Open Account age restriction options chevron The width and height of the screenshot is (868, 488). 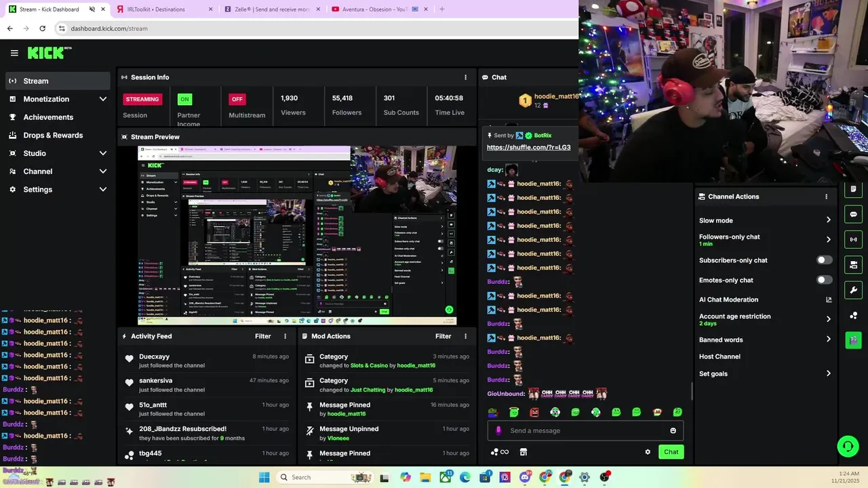(828, 319)
